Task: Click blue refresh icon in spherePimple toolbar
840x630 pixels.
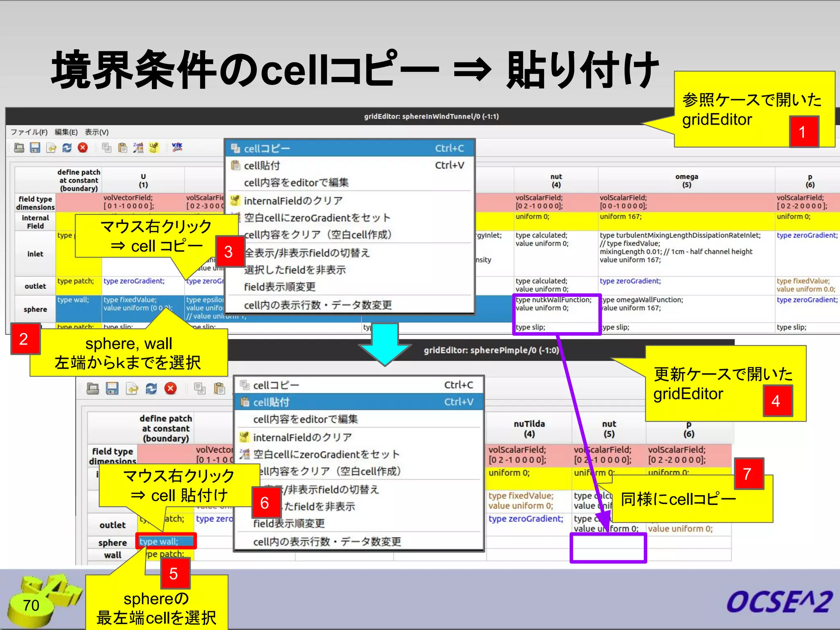Action: 151,388
